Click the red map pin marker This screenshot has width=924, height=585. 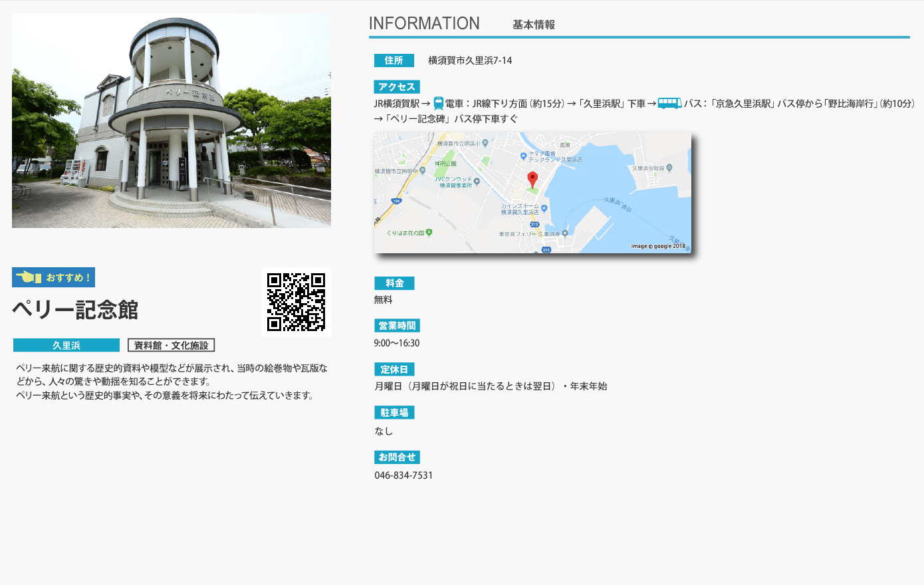(532, 179)
